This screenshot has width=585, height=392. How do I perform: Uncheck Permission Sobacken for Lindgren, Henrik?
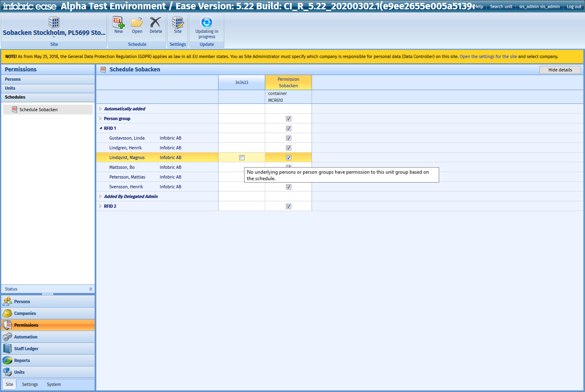[288, 148]
